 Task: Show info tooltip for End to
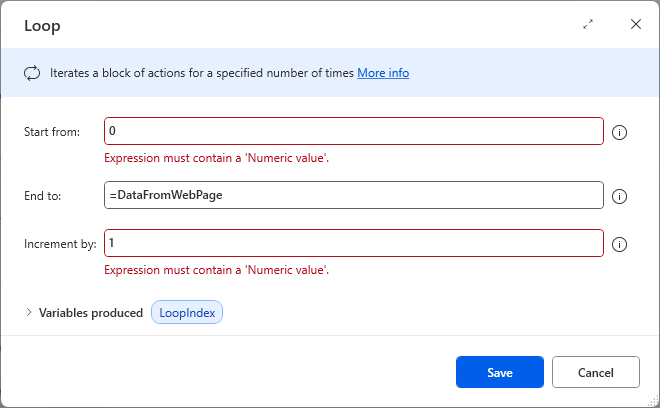click(x=619, y=196)
